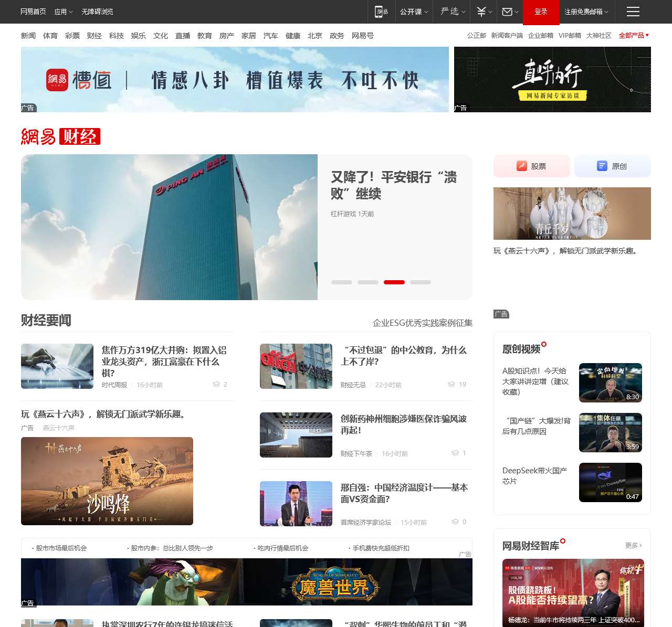Expand the 应用 dropdown in top bar
This screenshot has width=672, height=627.
(64, 12)
